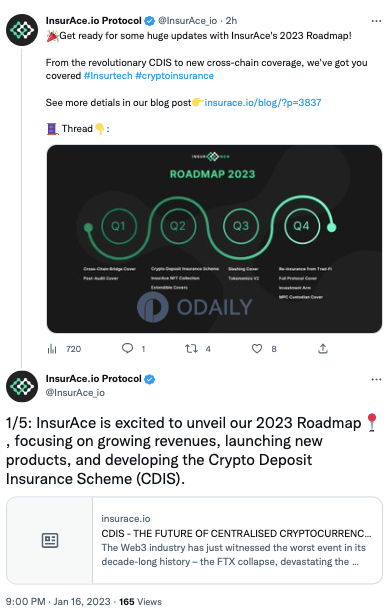The image size is (390, 615).
Task: Click the reply speech bubble icon
Action: 128,348
